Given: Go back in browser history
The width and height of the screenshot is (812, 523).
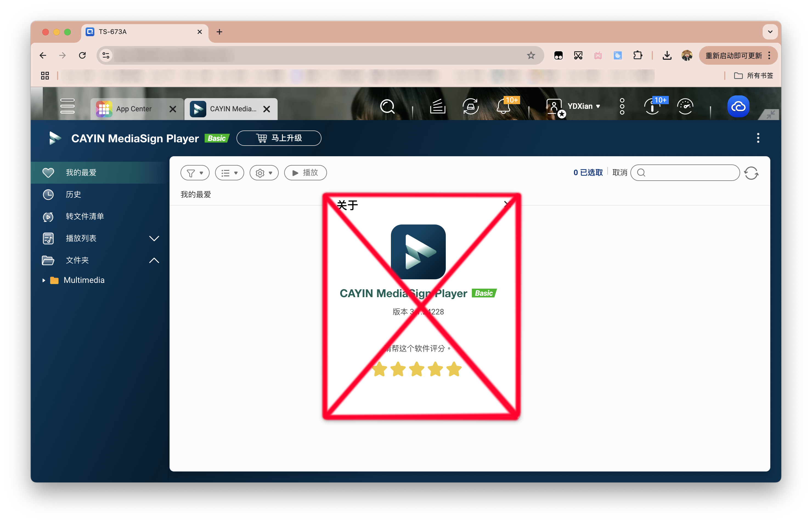Looking at the screenshot, I should click(x=43, y=55).
